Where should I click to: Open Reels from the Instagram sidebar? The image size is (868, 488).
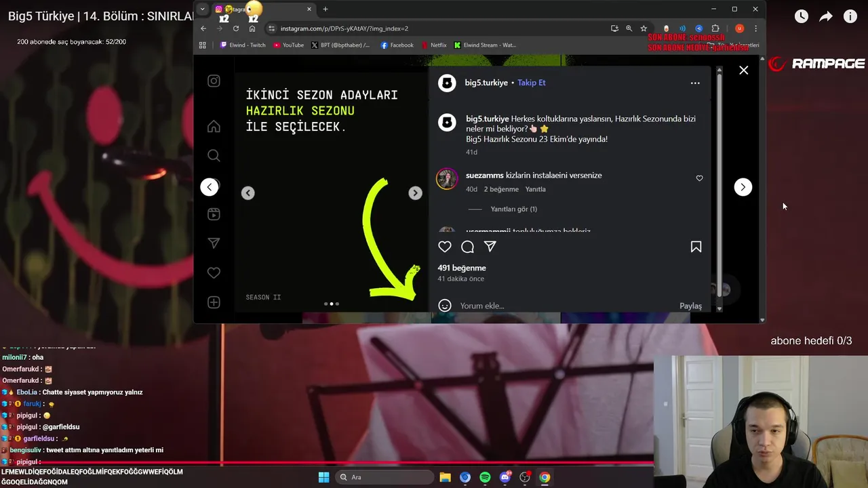214,214
